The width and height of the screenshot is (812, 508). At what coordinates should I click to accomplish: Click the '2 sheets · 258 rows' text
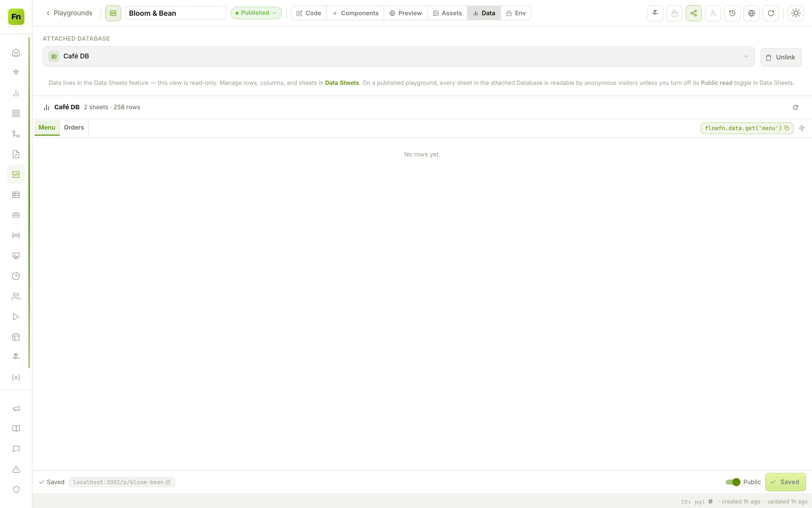point(112,107)
